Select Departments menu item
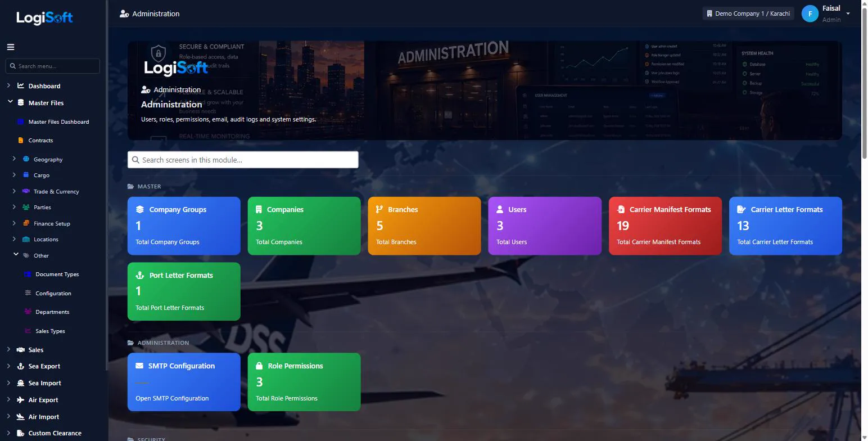This screenshot has height=441, width=868. tap(53, 312)
